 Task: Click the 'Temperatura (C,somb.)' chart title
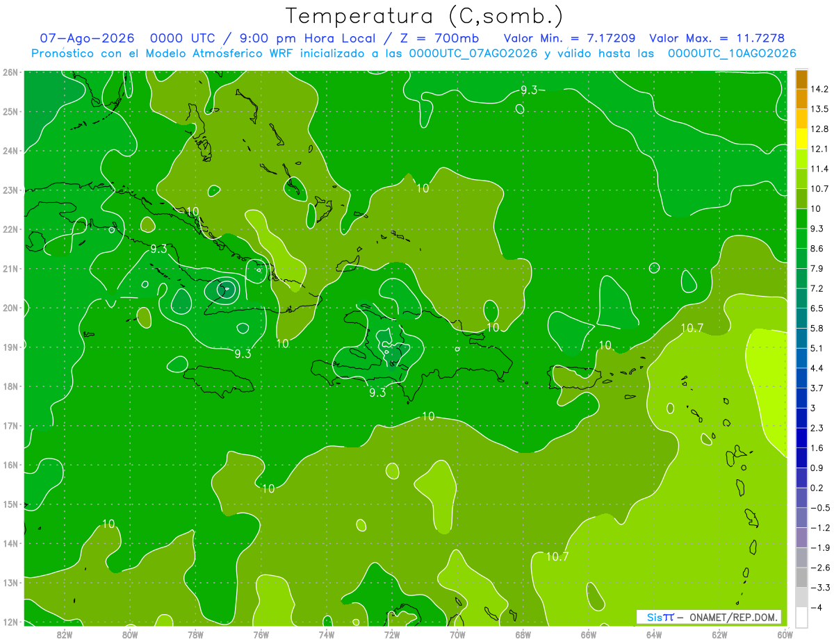pos(424,17)
